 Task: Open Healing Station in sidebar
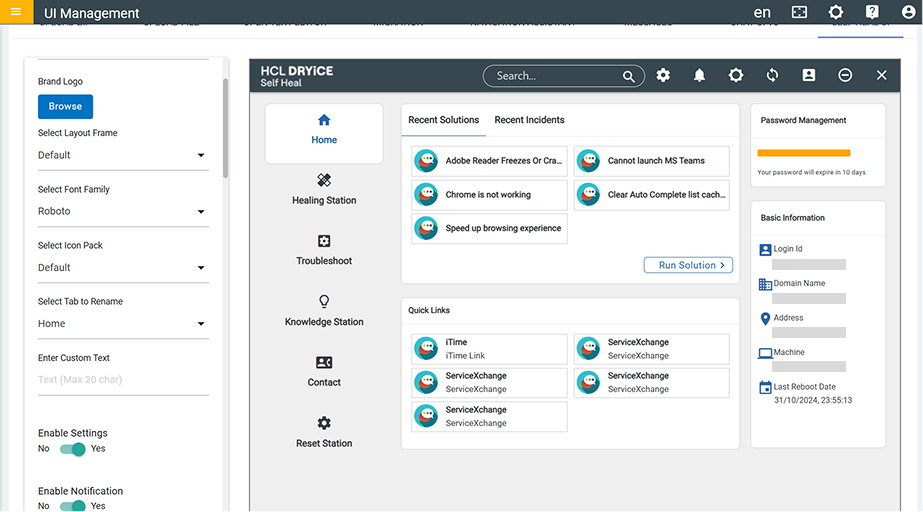324,190
